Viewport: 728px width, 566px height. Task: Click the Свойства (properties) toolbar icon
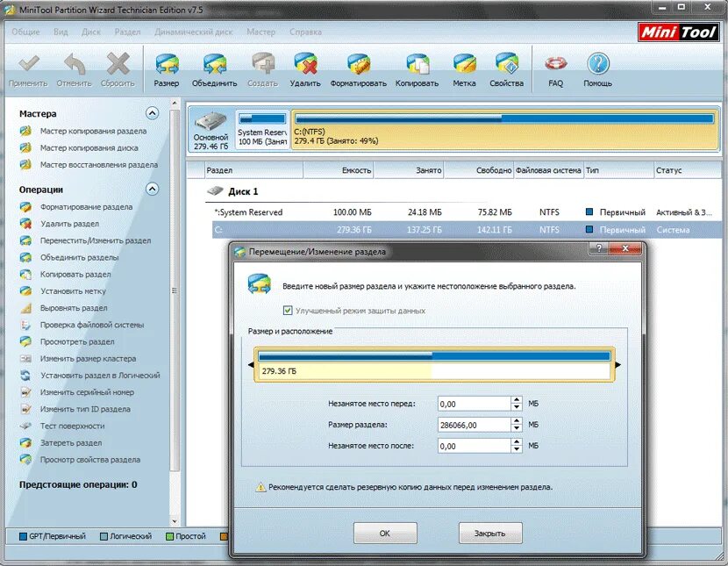[507, 64]
